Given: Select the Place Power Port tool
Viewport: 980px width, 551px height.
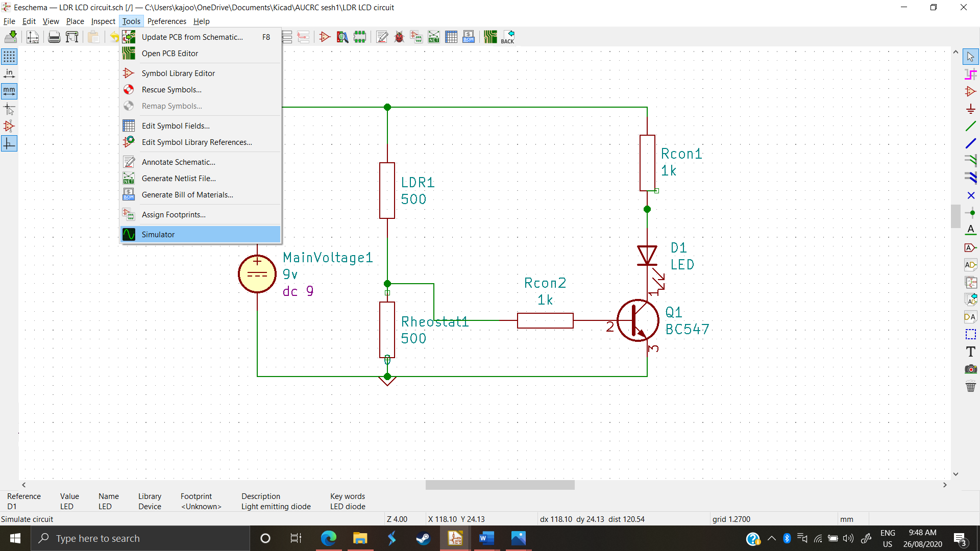Looking at the screenshot, I should (x=971, y=109).
